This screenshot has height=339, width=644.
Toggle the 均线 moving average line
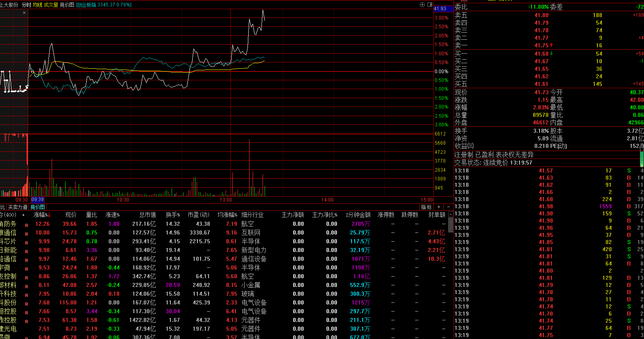pyautogui.click(x=38, y=5)
